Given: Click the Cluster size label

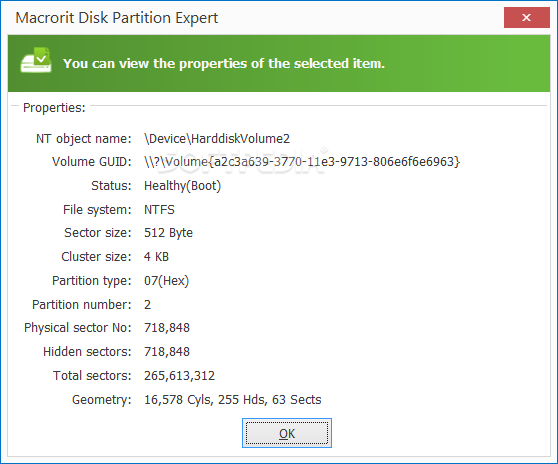Looking at the screenshot, I should tap(96, 257).
